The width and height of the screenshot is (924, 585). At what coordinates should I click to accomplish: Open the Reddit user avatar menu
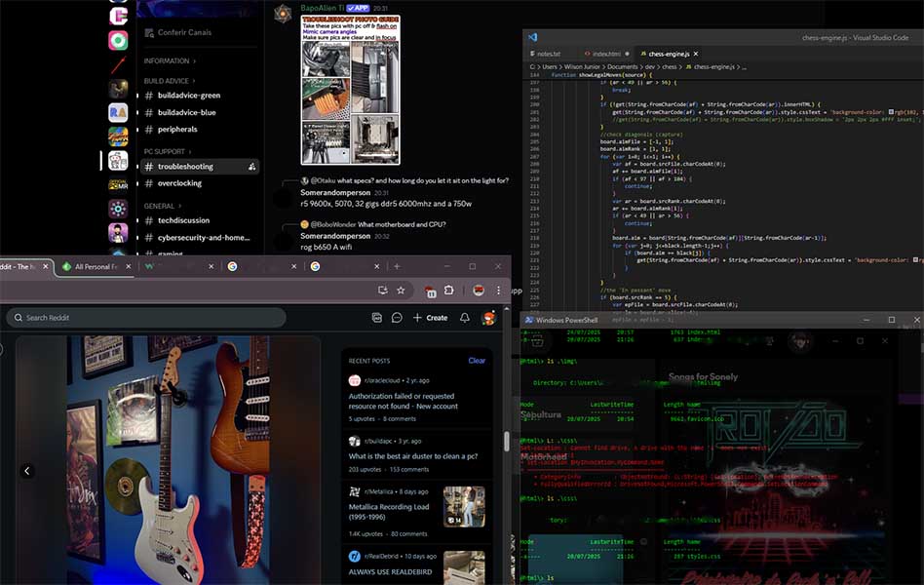488,318
